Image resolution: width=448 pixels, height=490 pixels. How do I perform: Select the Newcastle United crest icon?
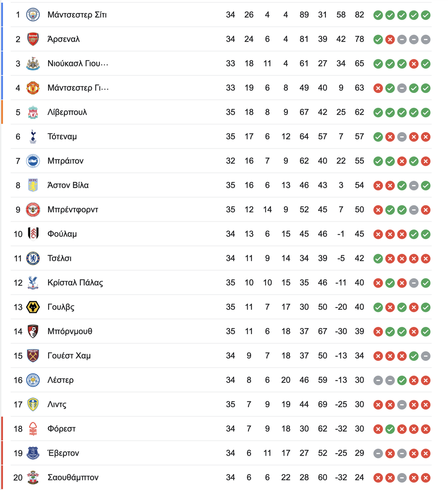click(x=33, y=63)
